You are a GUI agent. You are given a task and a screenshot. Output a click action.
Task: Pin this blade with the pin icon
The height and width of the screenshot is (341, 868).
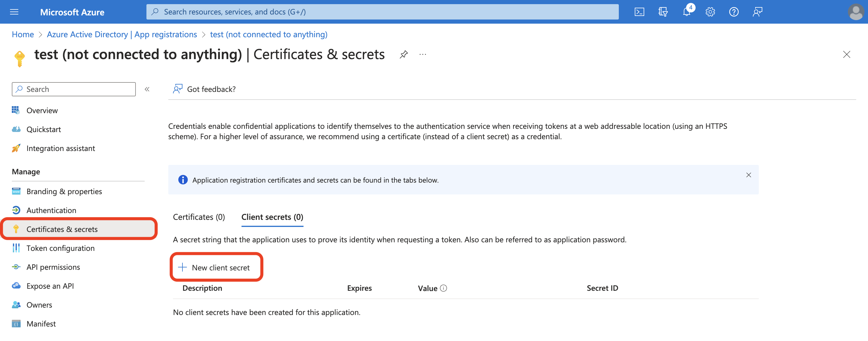(404, 54)
